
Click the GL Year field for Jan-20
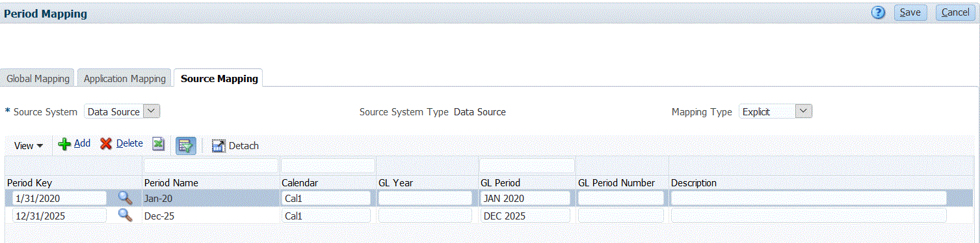click(x=425, y=198)
